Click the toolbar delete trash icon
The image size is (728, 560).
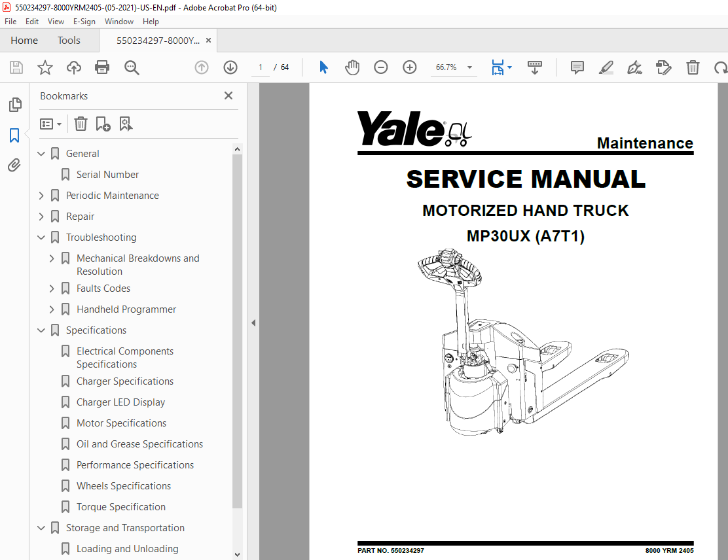point(693,68)
